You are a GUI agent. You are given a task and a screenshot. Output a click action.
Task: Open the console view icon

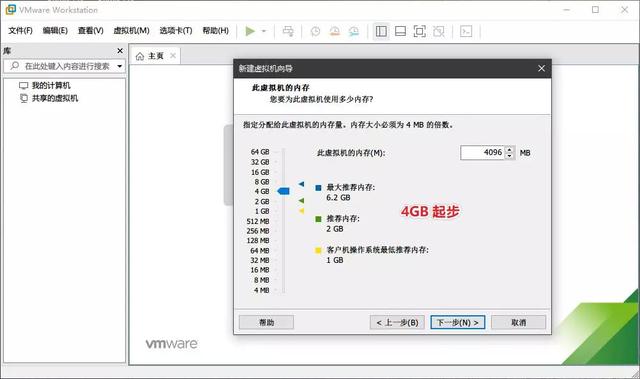tap(466, 31)
